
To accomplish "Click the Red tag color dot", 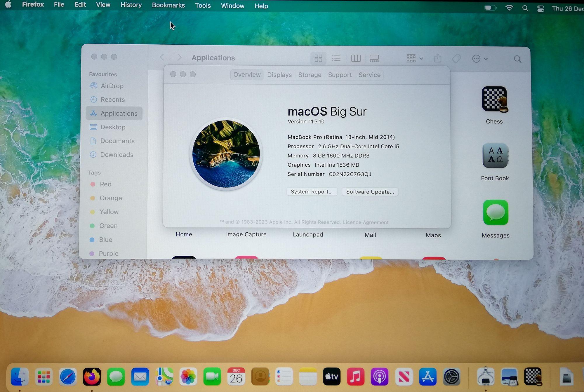I will [x=93, y=184].
